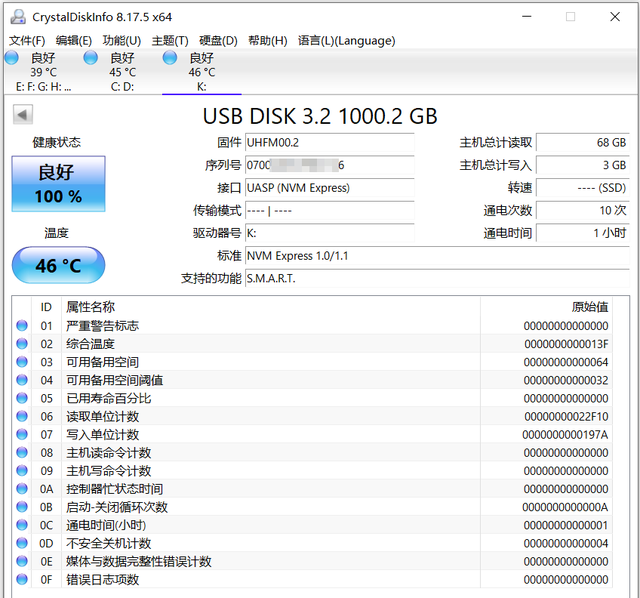Click the firmware field UHFM00.2
Image resolution: width=640 pixels, height=598 pixels.
pyautogui.click(x=329, y=142)
